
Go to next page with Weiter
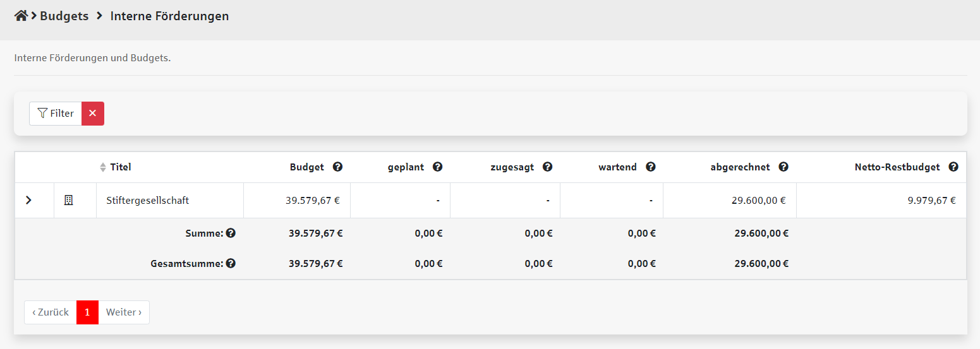124,312
